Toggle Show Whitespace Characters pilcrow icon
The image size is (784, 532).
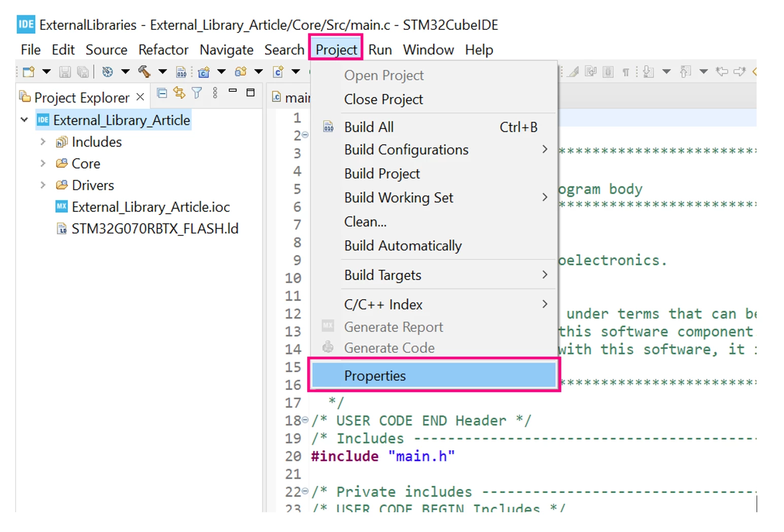pyautogui.click(x=626, y=72)
